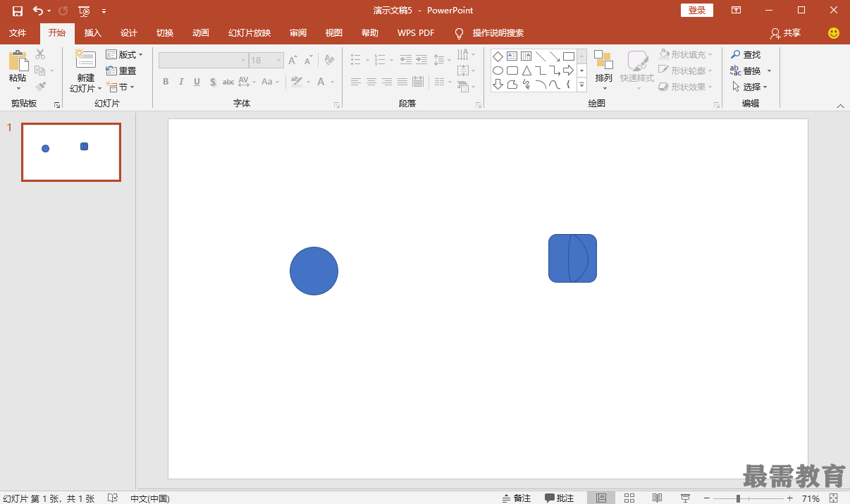
Task: Switch to the Design (设计) tab
Action: [129, 33]
